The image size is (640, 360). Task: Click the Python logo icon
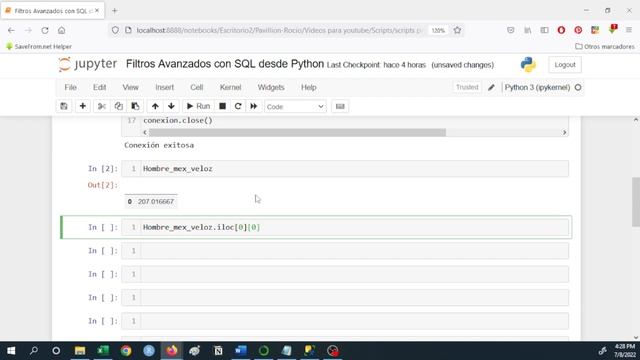coord(528,64)
